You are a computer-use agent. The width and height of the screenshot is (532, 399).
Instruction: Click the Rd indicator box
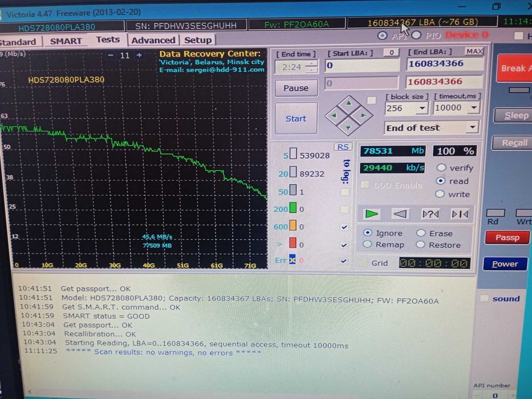[496, 213]
